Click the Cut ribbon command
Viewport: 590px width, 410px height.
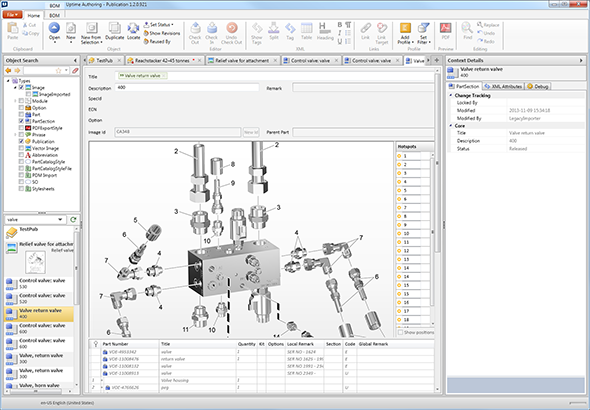click(29, 25)
